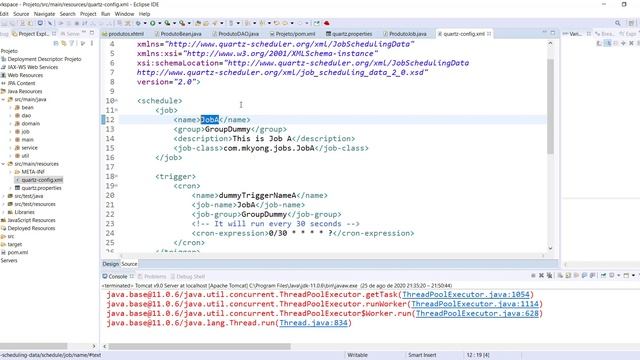
Task: Click the External Tools toolbar icon
Action: click(x=182, y=23)
